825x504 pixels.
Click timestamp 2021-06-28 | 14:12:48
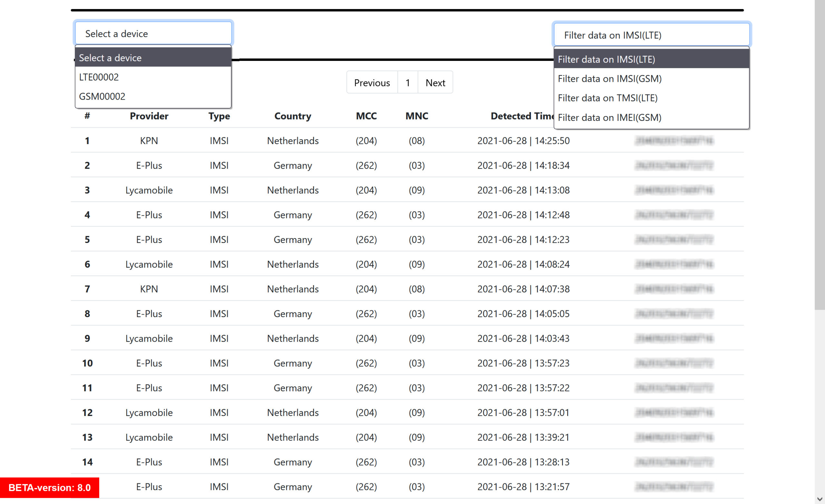click(x=523, y=215)
